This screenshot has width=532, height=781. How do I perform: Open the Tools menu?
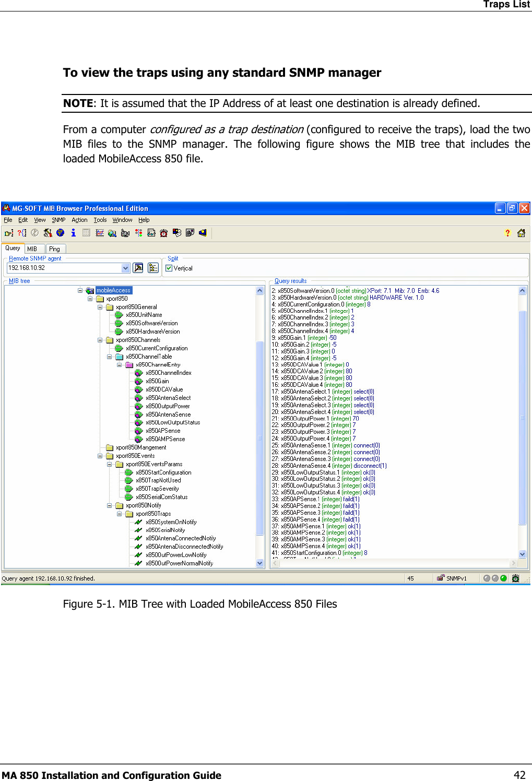point(100,220)
